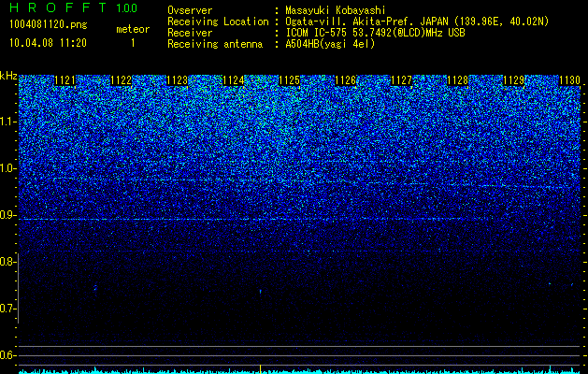Screen dimensions: 588x374
Task: Click the 1125 time marker
Action: tap(290, 80)
